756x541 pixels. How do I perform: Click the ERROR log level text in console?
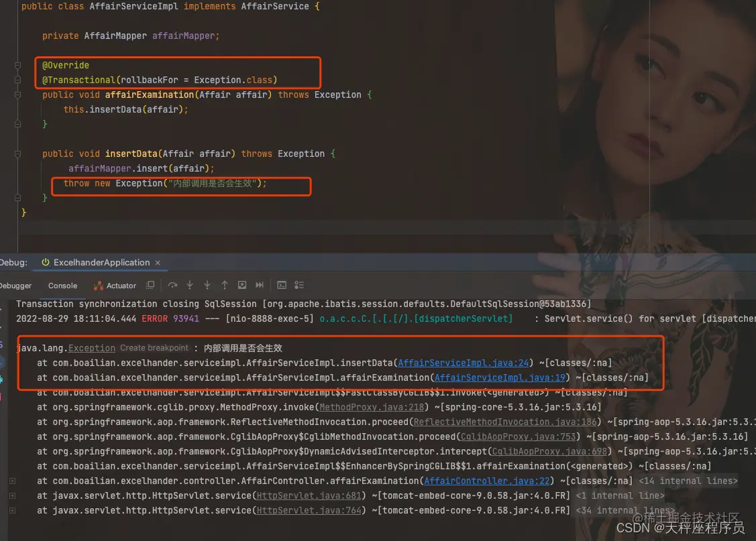[x=155, y=319]
